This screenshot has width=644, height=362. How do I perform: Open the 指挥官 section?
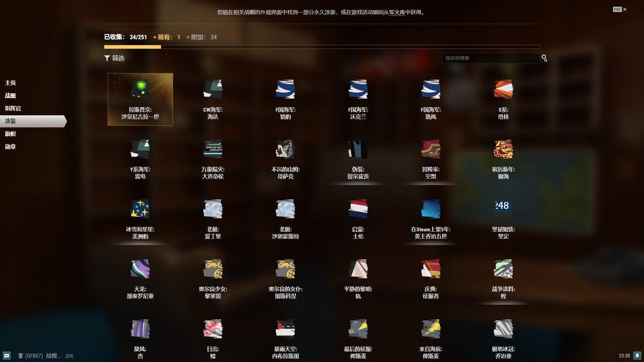pos(13,108)
